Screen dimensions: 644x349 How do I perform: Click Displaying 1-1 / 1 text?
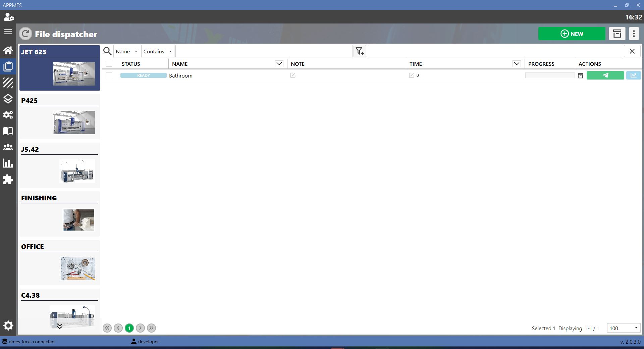[579, 328]
